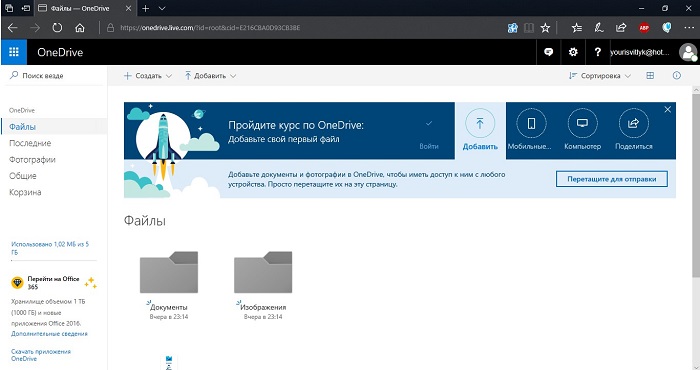Select the Mobile step icon in banner
The width and height of the screenshot is (700, 370).
pos(531,124)
